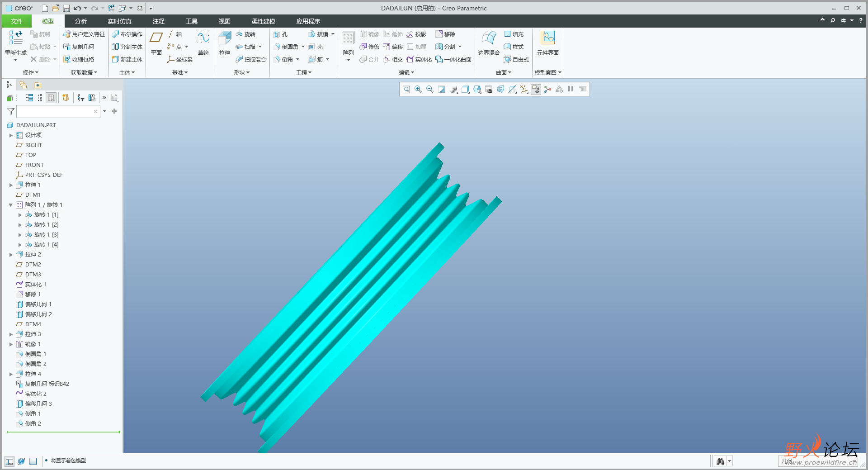Click the 投影 project tool
The width and height of the screenshot is (868, 470).
pos(416,34)
